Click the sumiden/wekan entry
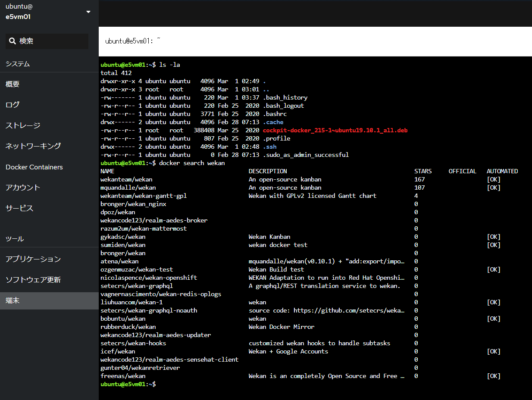This screenshot has height=400, width=532. coord(123,245)
